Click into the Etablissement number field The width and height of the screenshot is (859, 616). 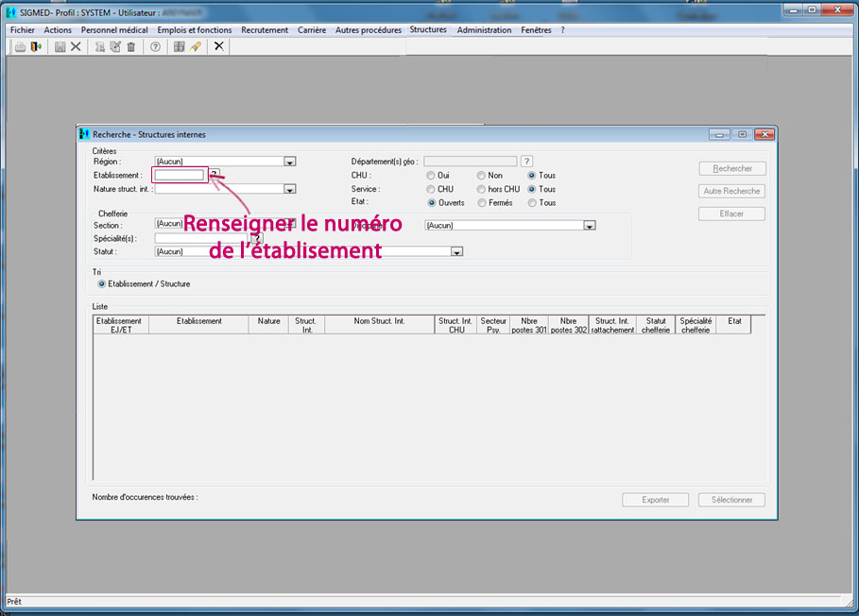[x=180, y=175]
